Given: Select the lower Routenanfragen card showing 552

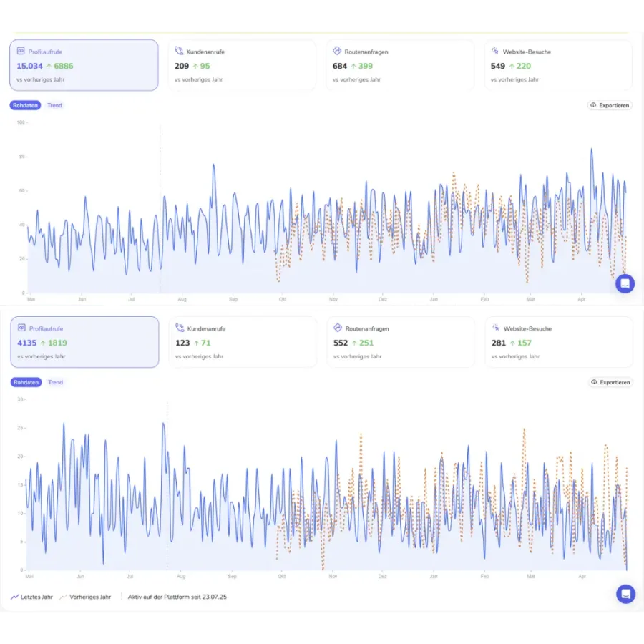Looking at the screenshot, I should click(401, 342).
